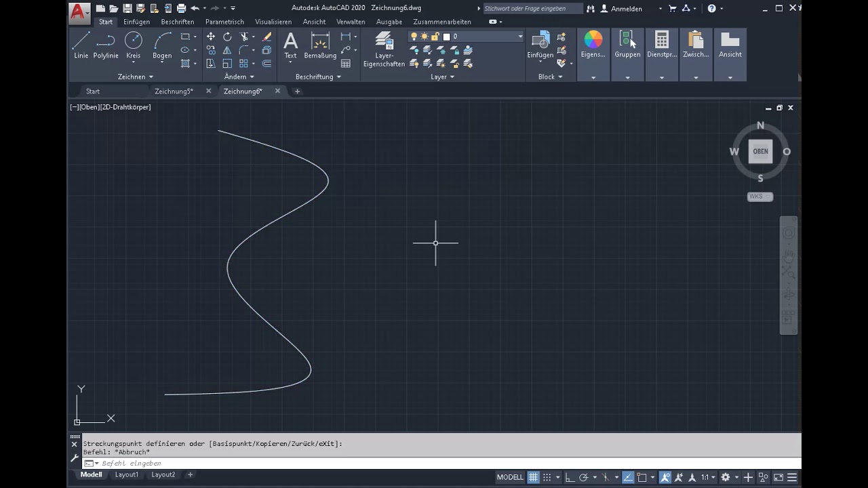
Task: Expand the Ändern panel
Action: (x=239, y=77)
